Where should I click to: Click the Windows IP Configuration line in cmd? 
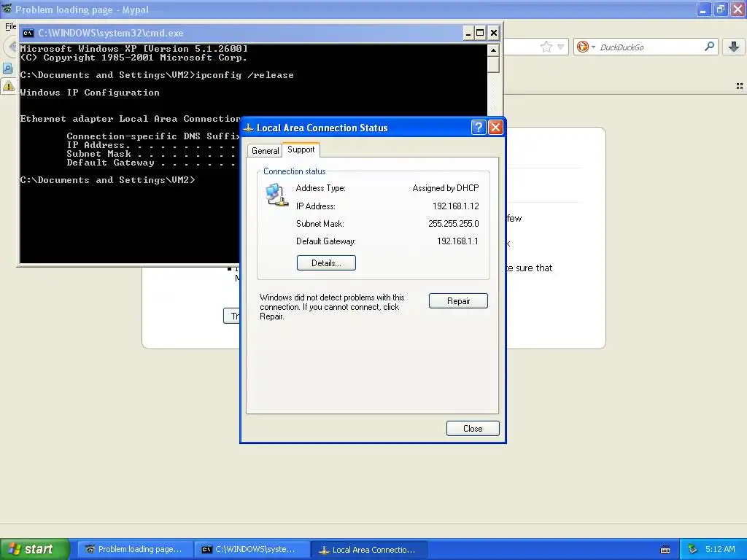point(90,93)
